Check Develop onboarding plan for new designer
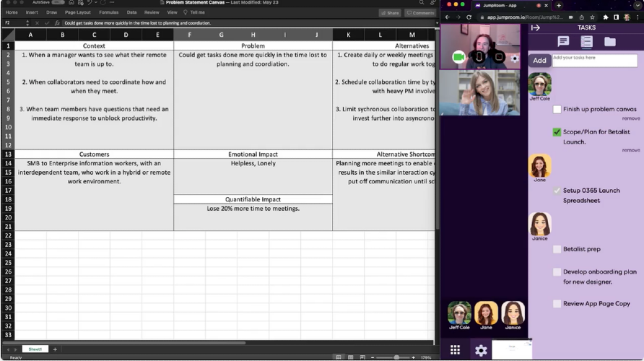The image size is (644, 361). [557, 272]
